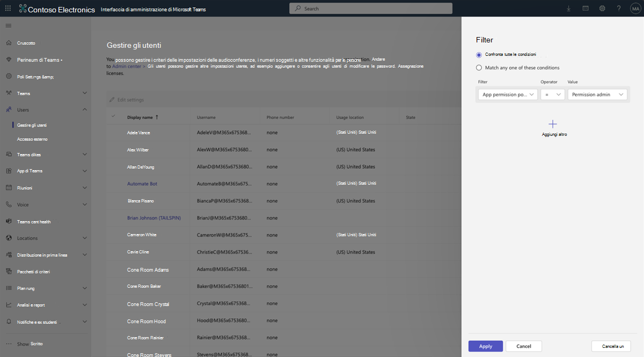The width and height of the screenshot is (644, 357).
Task: Click the Teams dikes devices icon
Action: [x=9, y=155]
